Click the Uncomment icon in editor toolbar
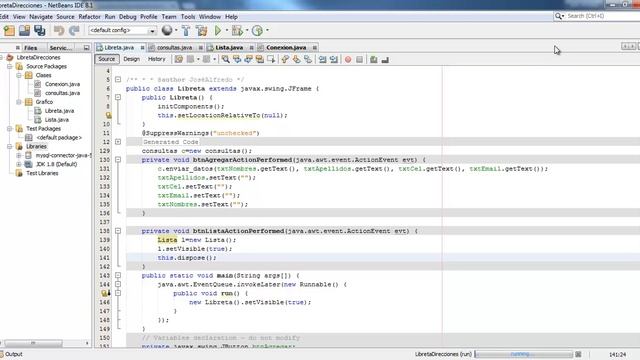640x360 pixels. [385, 60]
